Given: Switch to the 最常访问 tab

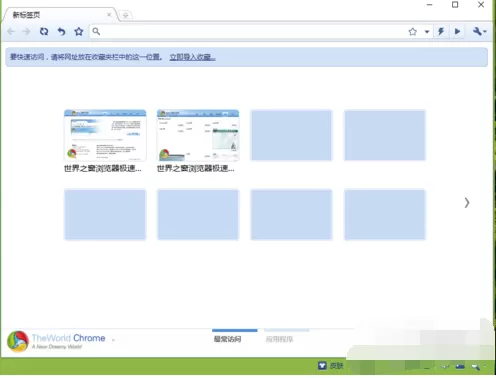Looking at the screenshot, I should point(227,339).
